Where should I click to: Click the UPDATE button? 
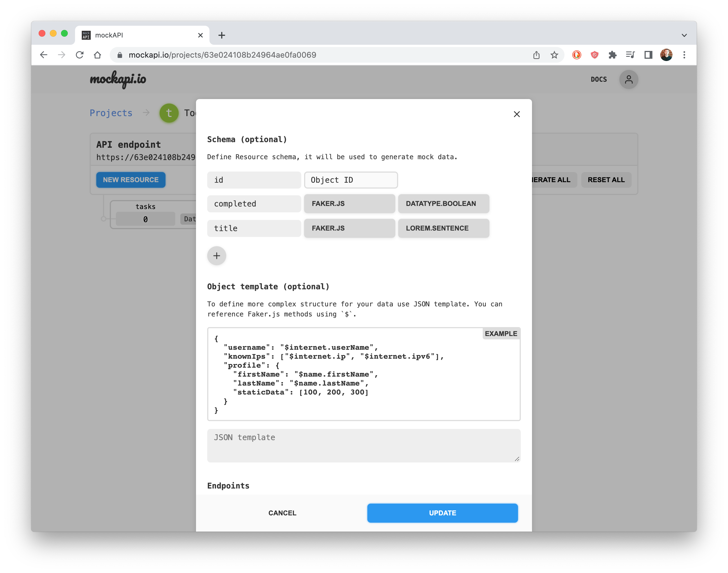coord(442,513)
